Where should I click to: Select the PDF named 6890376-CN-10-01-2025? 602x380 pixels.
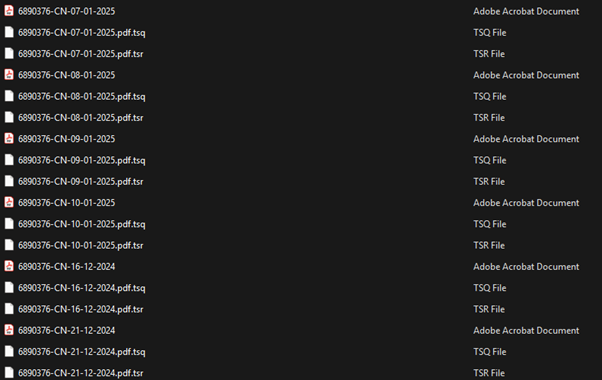(x=66, y=203)
